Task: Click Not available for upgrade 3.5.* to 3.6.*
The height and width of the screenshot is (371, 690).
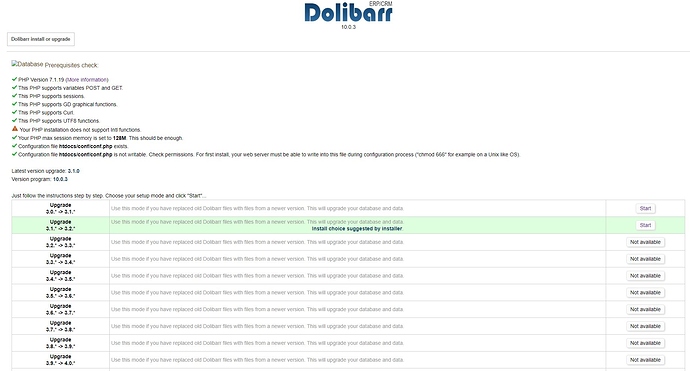Action: pyautogui.click(x=645, y=293)
